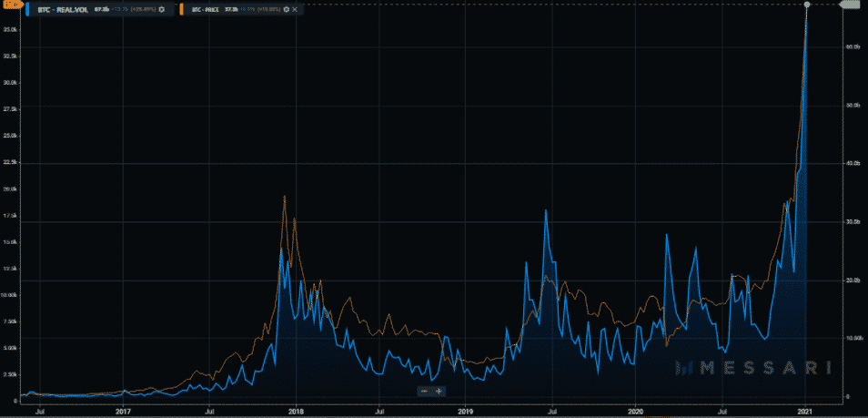Click the 2019 label on time axis
This screenshot has height=418, width=868.
[465, 412]
